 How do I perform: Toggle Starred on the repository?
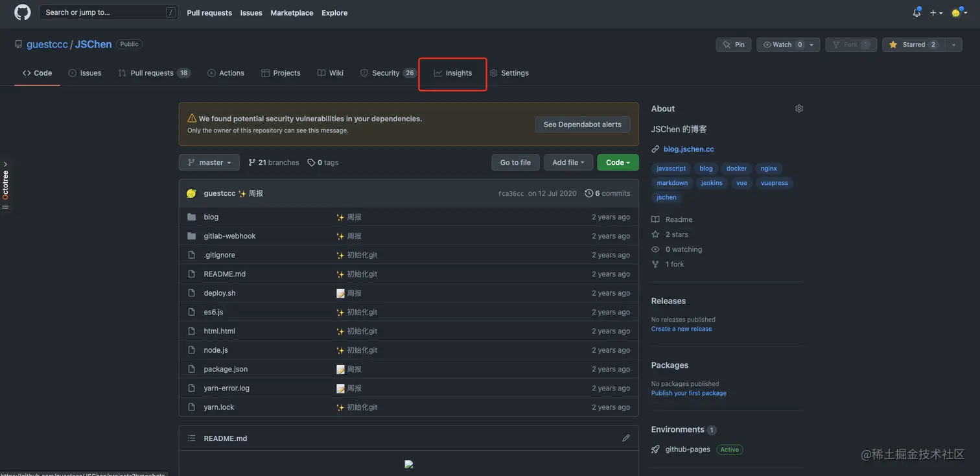[914, 45]
